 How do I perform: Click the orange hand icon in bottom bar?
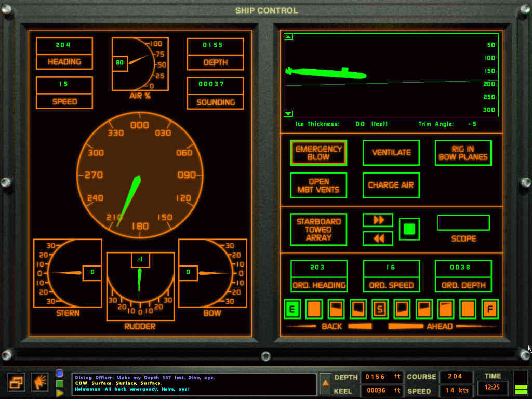click(39, 382)
